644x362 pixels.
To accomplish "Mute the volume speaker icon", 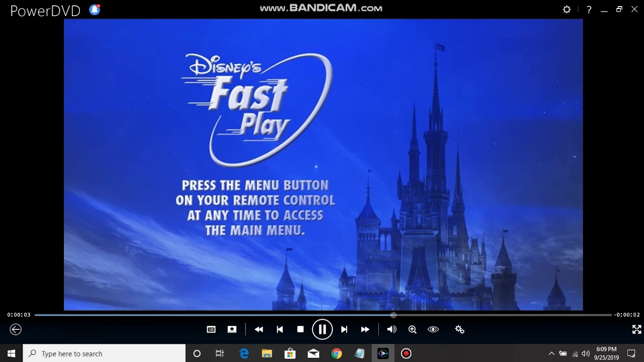I will pos(391,329).
